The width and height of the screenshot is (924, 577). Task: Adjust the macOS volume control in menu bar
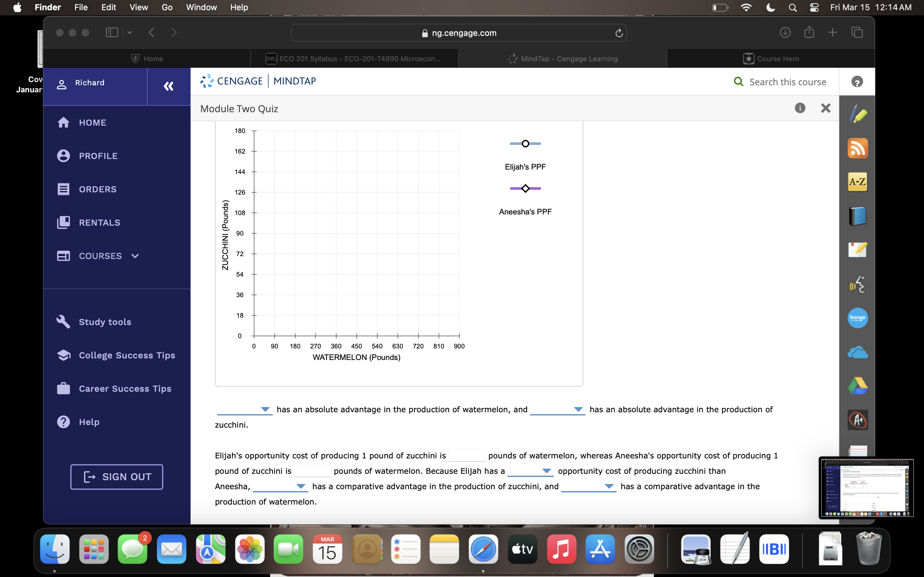click(814, 7)
